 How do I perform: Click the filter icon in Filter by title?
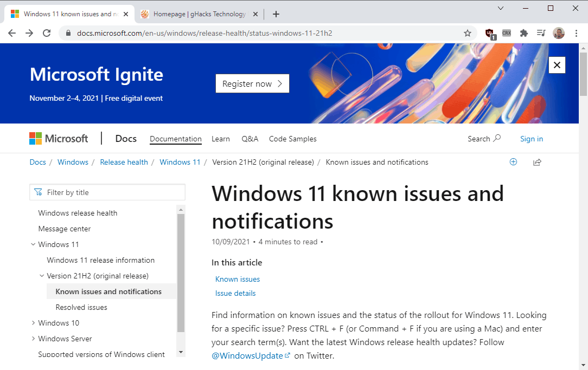tap(39, 192)
